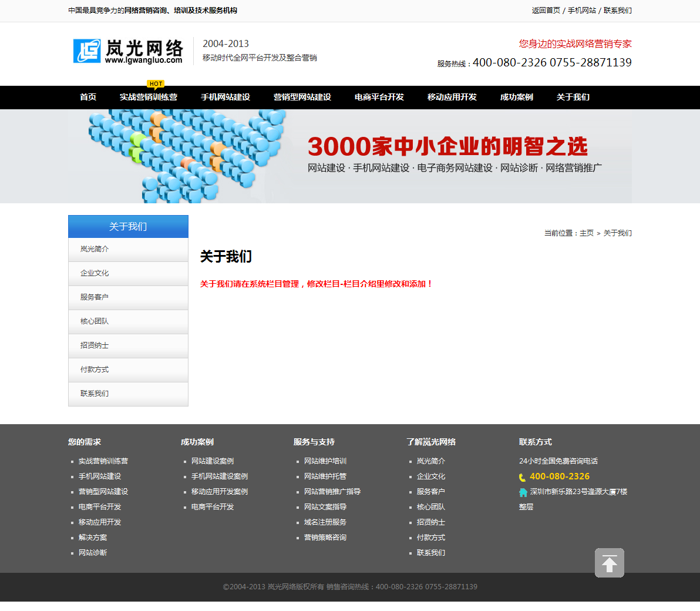Image resolution: width=700 pixels, height=611 pixels.
Task: Go to 电商平台开发 navigation item
Action: (x=379, y=98)
